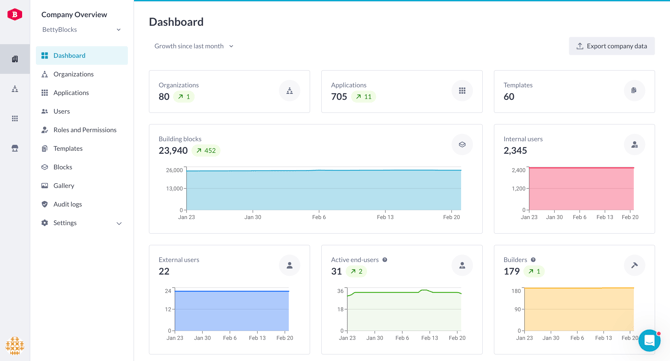Click the Internal users card person icon

pyautogui.click(x=634, y=144)
